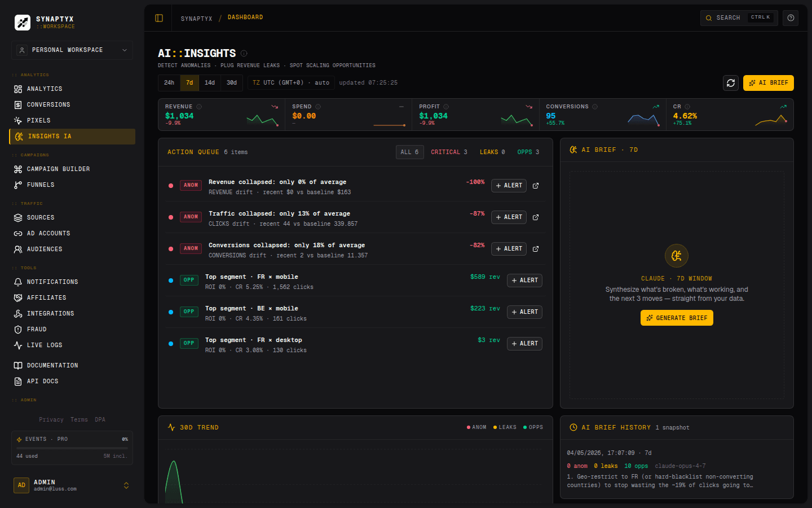
Task: Filter action queue by LEAKS 0
Action: coord(492,152)
